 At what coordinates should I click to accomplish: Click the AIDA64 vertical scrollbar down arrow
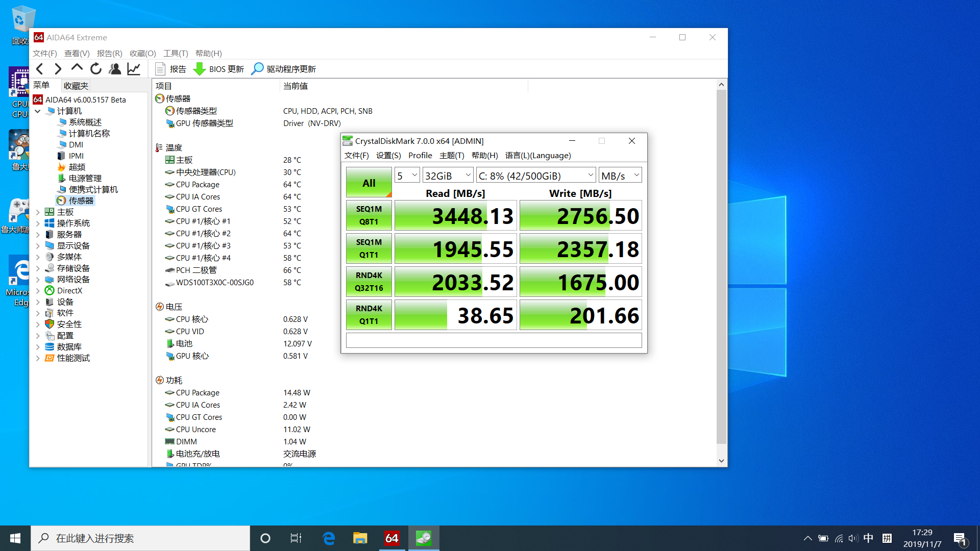click(x=721, y=460)
